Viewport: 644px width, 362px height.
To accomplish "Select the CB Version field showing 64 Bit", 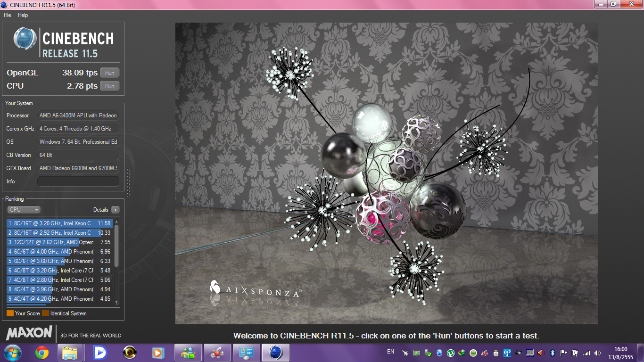I will tap(78, 155).
